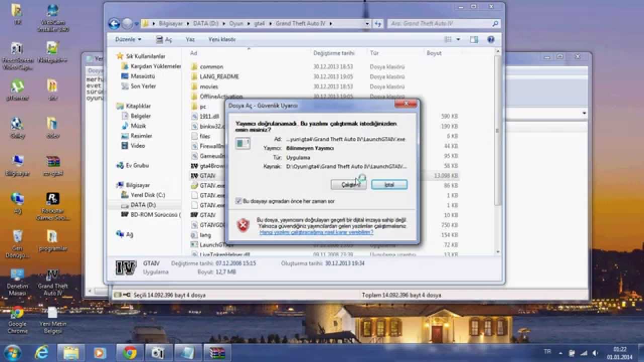
Task: Click the Explorer forward navigation arrow
Action: [x=127, y=24]
